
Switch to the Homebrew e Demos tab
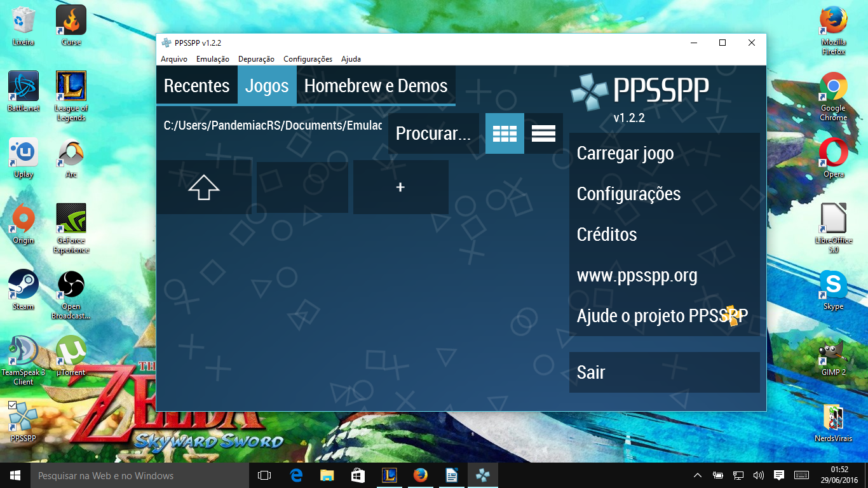[376, 85]
